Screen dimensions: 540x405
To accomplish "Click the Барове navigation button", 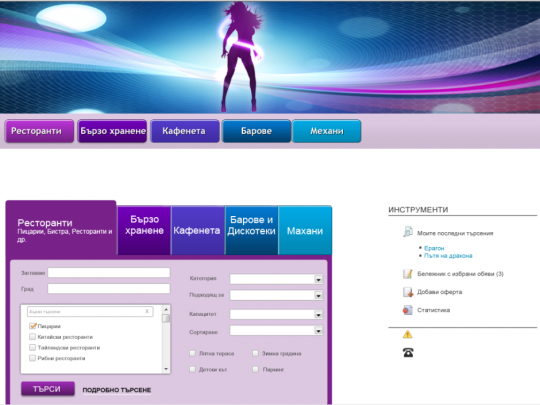I will (x=257, y=131).
